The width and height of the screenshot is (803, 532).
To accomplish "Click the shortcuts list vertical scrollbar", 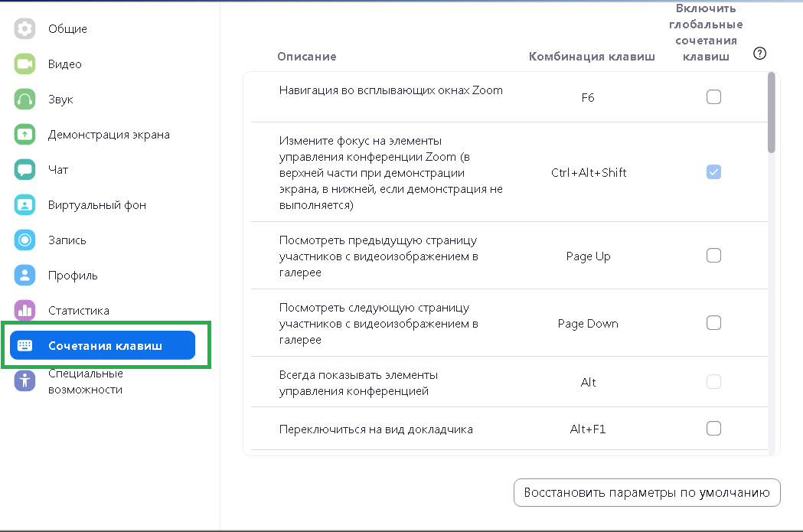I will point(772,113).
